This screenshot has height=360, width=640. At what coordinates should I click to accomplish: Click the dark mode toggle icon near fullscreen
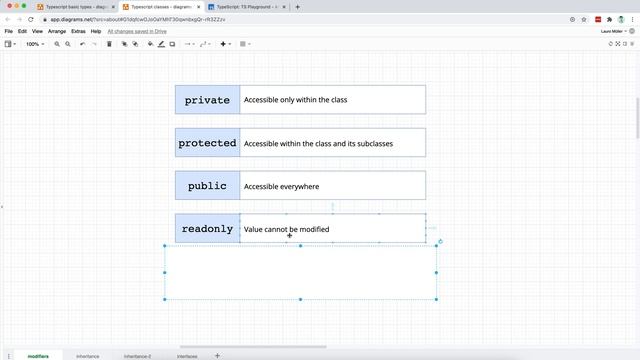611,44
